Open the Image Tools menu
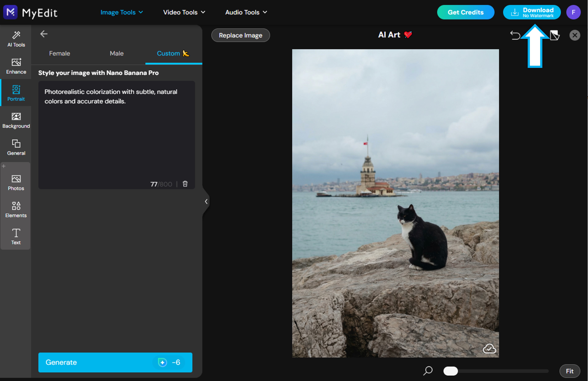 tap(122, 12)
